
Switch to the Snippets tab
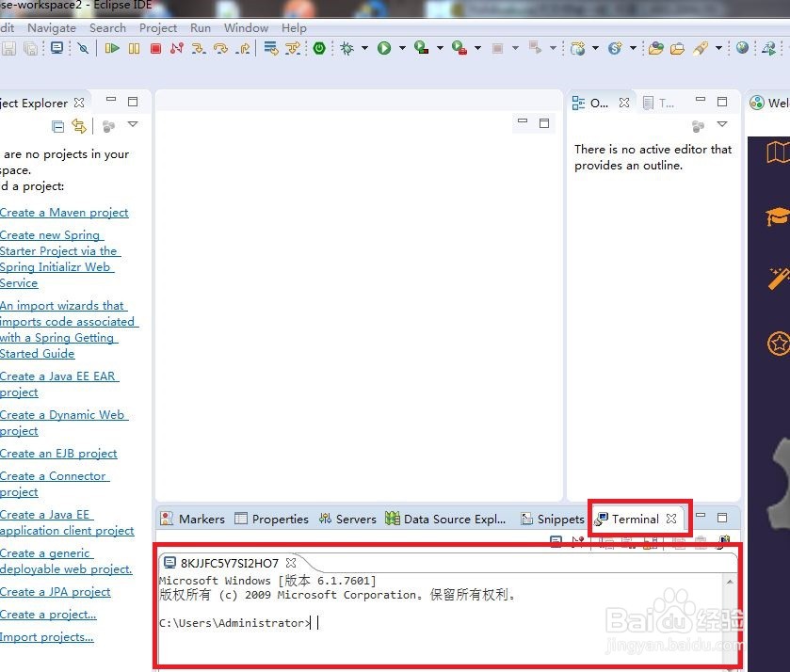[x=552, y=519]
